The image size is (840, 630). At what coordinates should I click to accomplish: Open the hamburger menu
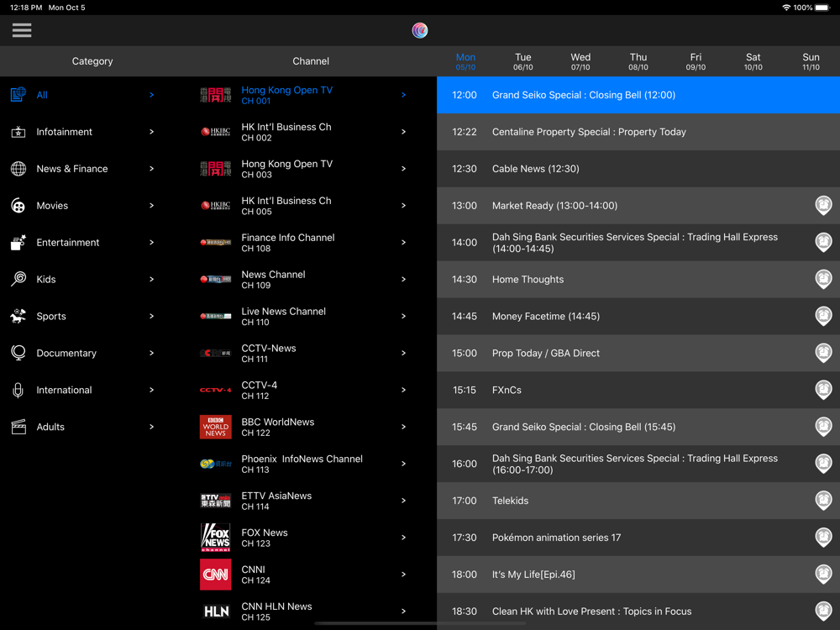click(22, 30)
